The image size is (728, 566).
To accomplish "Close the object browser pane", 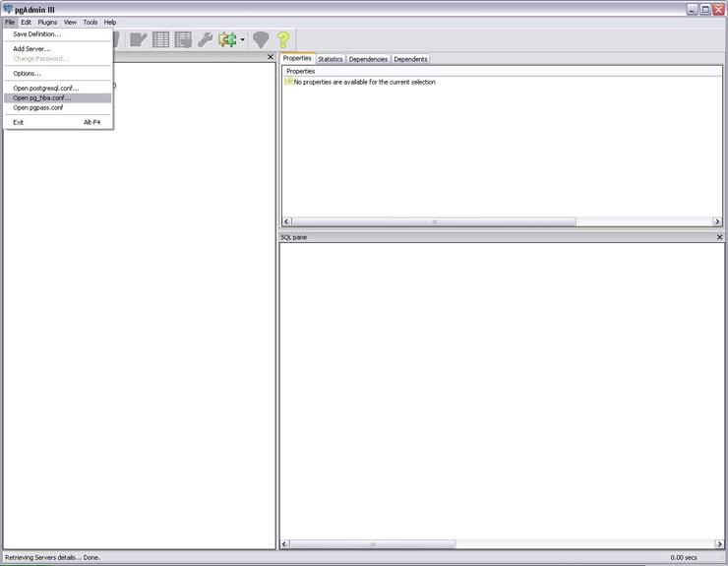I will click(271, 57).
